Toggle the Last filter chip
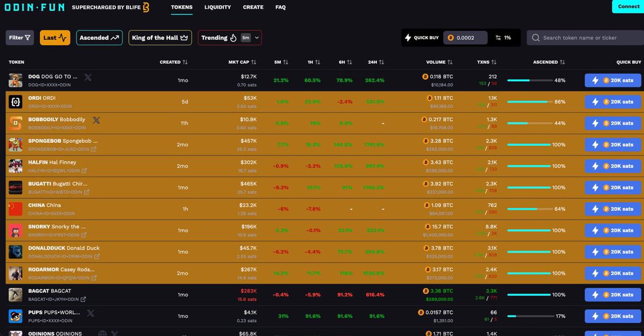This screenshot has width=644, height=336. tap(55, 38)
